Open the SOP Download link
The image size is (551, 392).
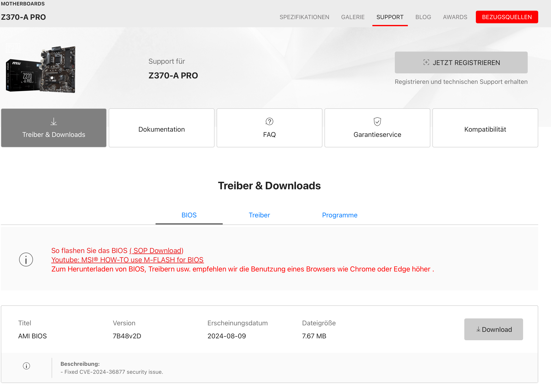[157, 251]
